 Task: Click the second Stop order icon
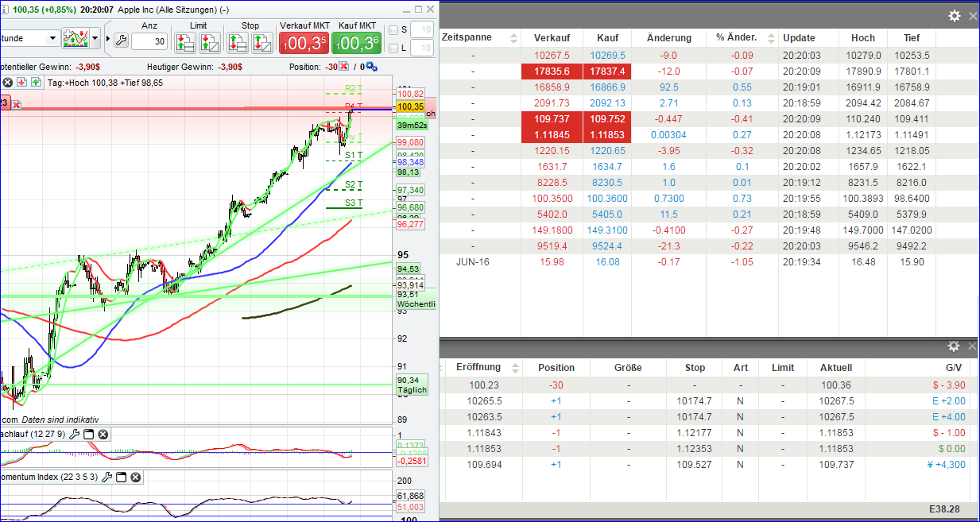261,42
